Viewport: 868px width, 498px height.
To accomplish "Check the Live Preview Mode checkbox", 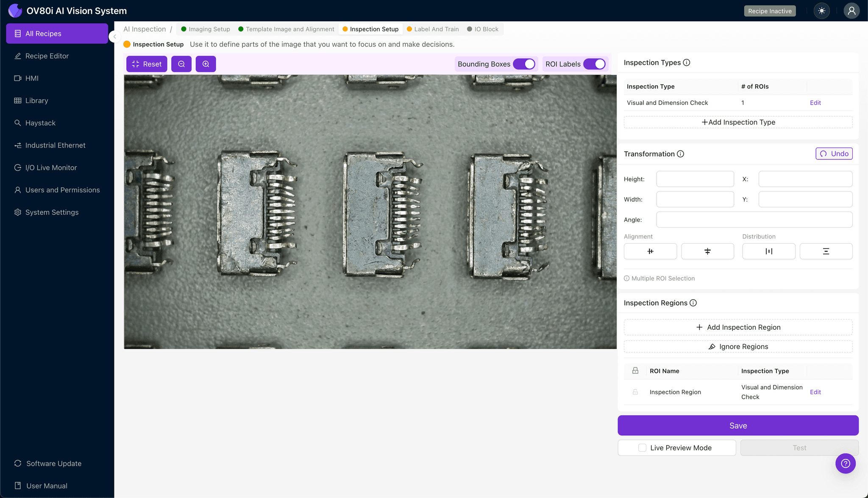I will (643, 448).
